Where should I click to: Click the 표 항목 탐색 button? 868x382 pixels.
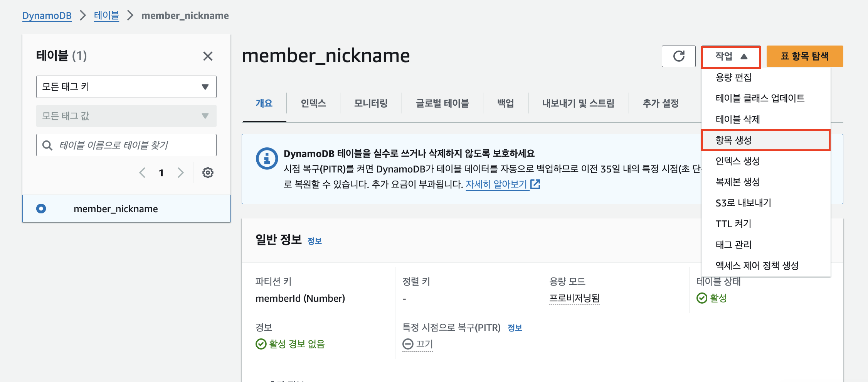pos(805,56)
